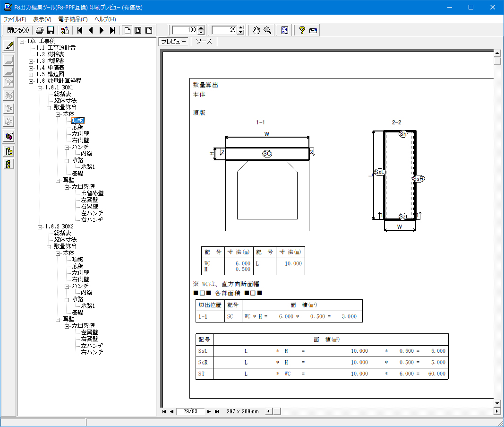Click the yellow tree structure sidebar icon

pyautogui.click(x=9, y=151)
